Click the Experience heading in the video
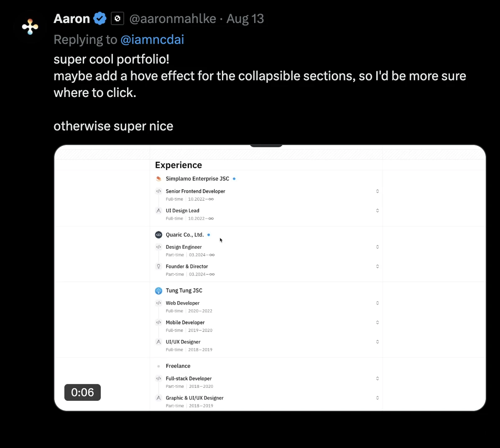 point(179,165)
